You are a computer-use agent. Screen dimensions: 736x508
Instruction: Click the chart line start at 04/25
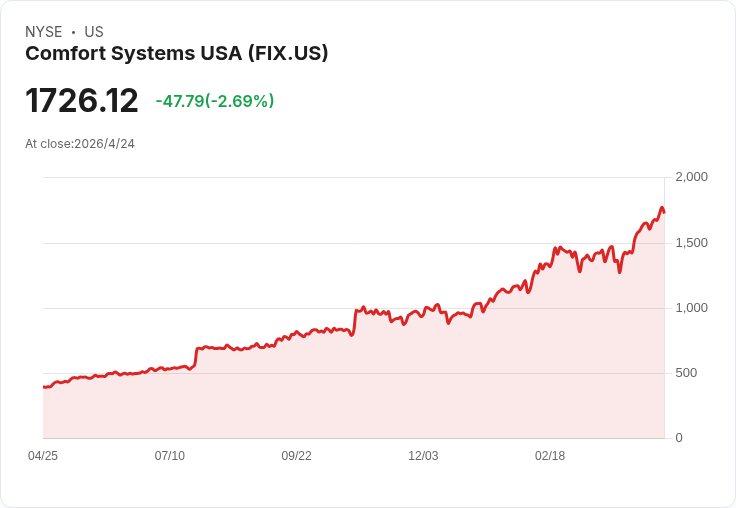pos(44,387)
